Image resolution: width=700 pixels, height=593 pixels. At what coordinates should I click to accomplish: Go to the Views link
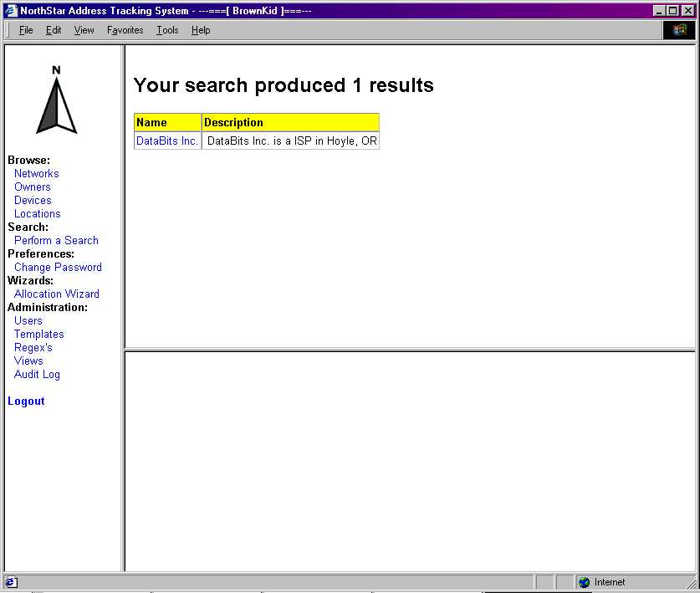(x=28, y=360)
